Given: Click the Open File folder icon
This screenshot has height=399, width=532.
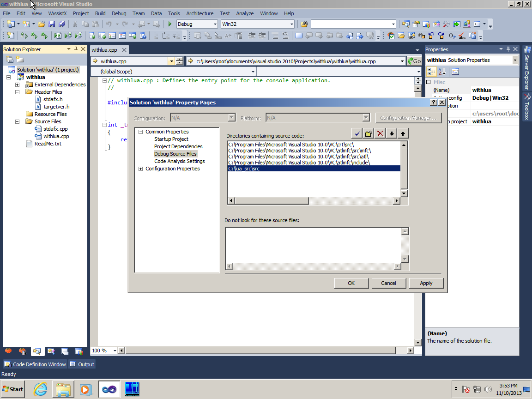Looking at the screenshot, I should pos(42,24).
